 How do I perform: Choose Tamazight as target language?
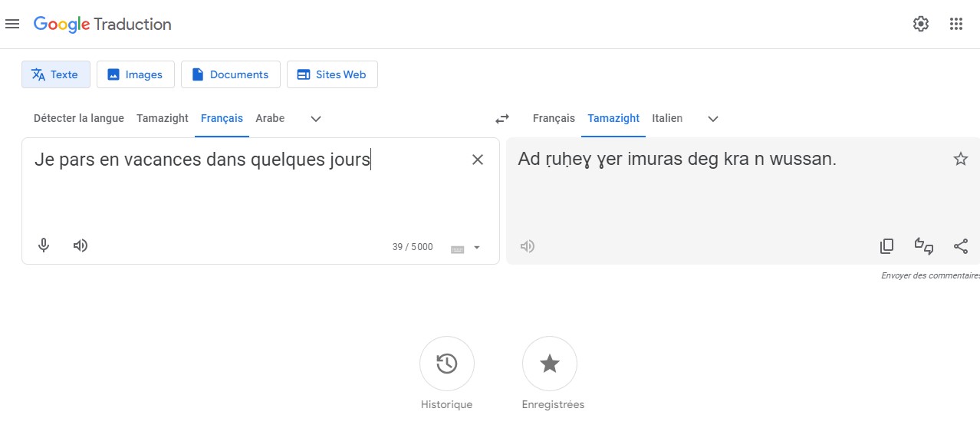pyautogui.click(x=613, y=118)
